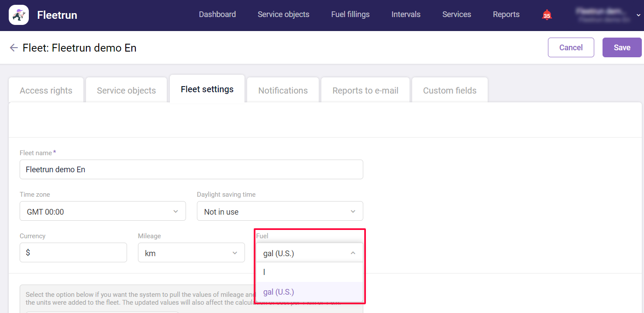Click the Fleetrun logo icon
Viewport: 644px width, 313px height.
19,15
